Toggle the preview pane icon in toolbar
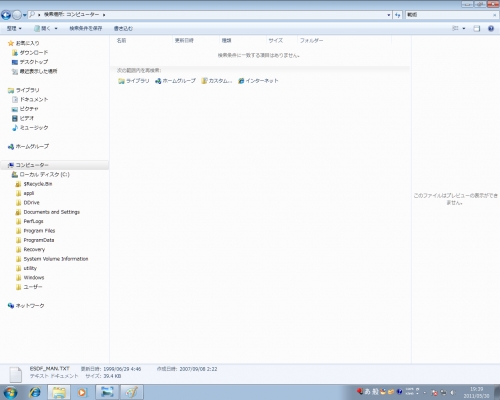Image resolution: width=500 pixels, height=400 pixels. tap(477, 28)
